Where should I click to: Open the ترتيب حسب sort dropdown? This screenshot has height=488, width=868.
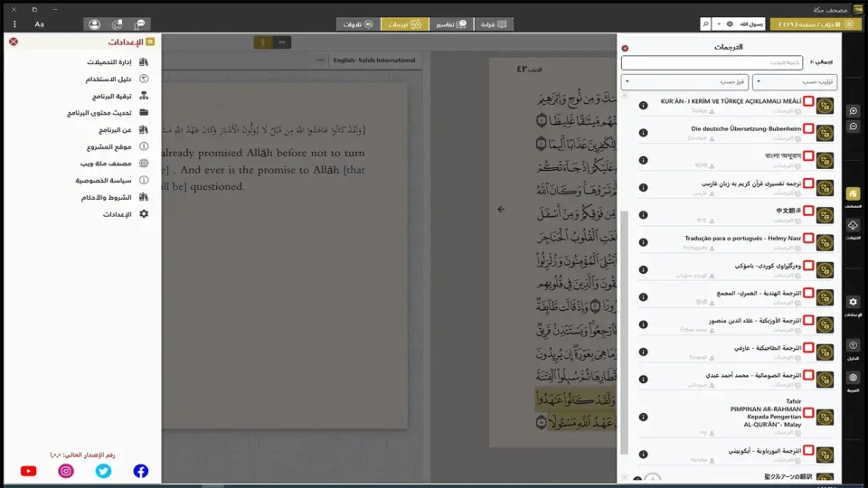pyautogui.click(x=795, y=82)
